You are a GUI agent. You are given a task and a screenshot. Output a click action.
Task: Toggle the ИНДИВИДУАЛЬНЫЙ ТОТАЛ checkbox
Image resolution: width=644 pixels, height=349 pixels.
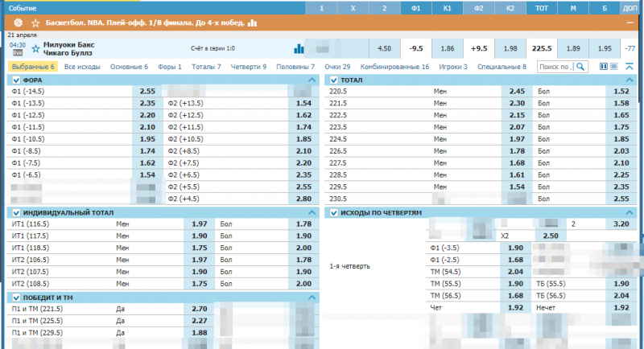click(x=16, y=212)
